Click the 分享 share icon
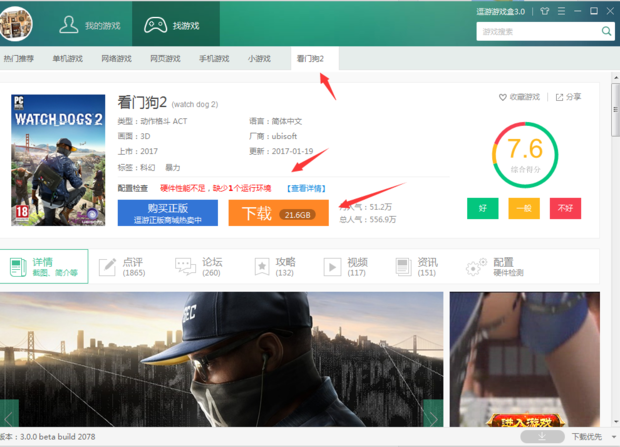The image size is (620, 447). (559, 97)
